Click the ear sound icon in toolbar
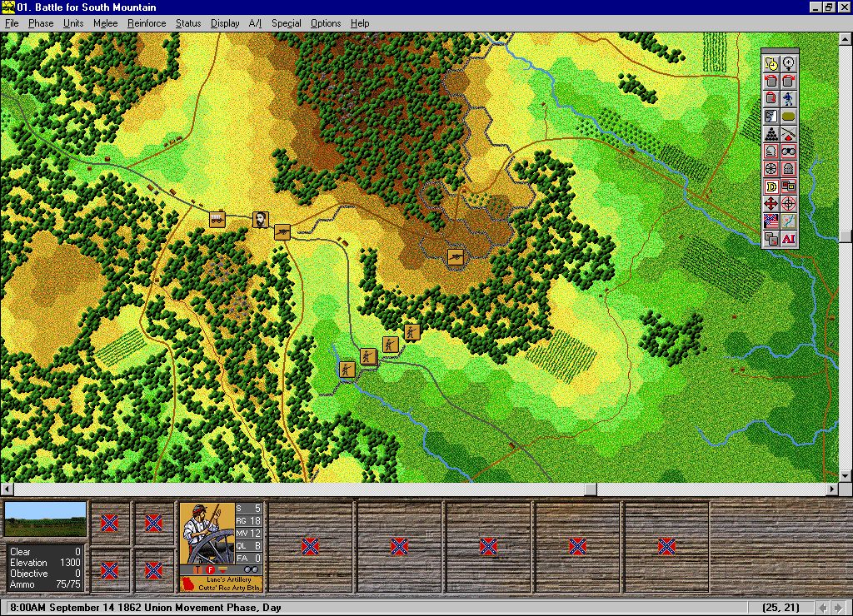The height and width of the screenshot is (616, 853). click(771, 117)
